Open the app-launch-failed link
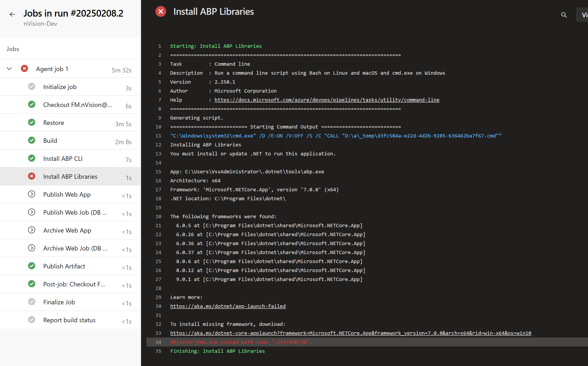This screenshot has width=588, height=366. coord(228,306)
